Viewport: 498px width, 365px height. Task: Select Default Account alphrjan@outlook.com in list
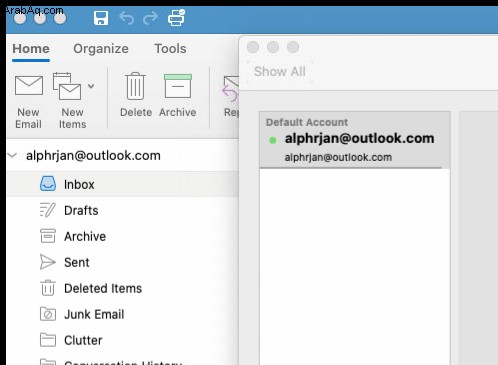point(355,140)
